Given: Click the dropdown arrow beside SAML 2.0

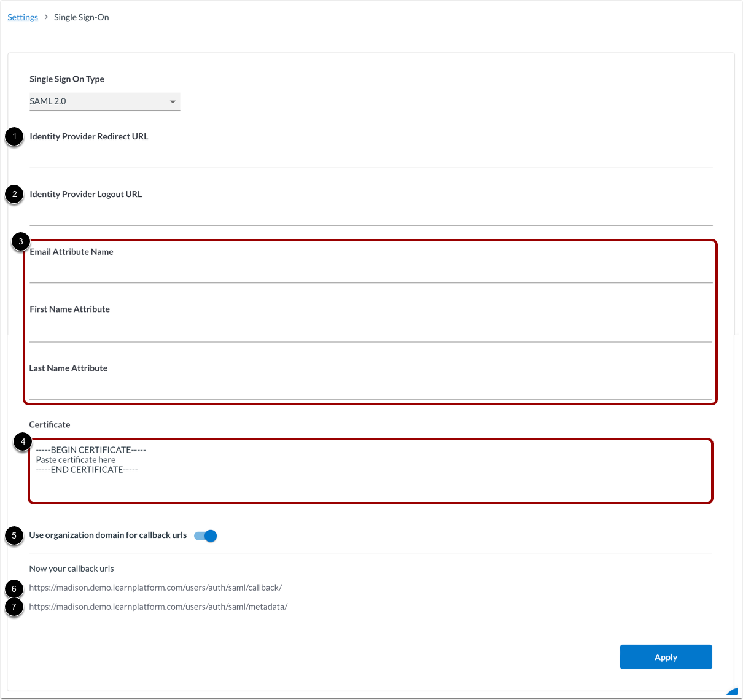Looking at the screenshot, I should pyautogui.click(x=173, y=101).
